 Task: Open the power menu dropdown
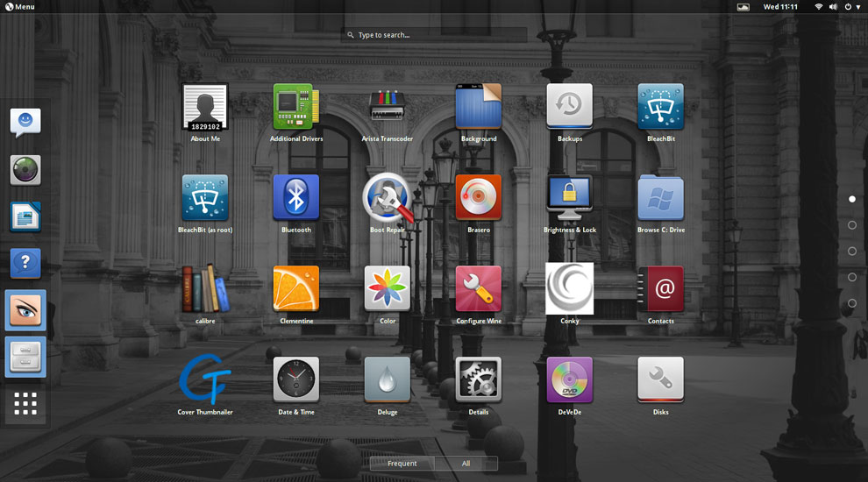coord(852,7)
